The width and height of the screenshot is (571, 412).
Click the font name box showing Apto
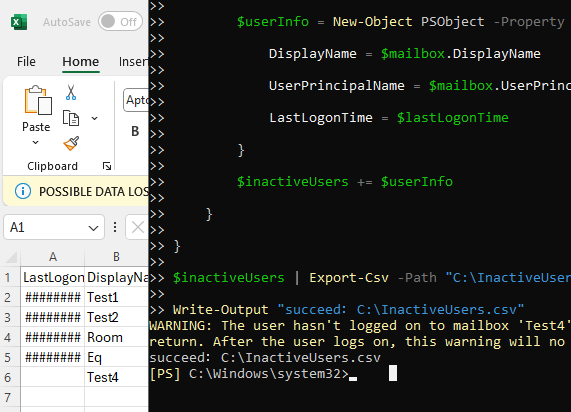point(136,100)
